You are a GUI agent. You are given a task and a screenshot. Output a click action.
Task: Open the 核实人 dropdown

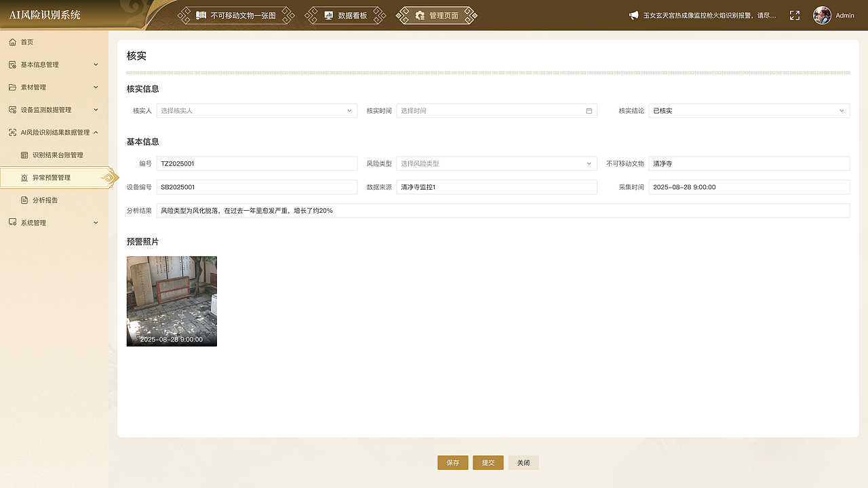coord(257,110)
